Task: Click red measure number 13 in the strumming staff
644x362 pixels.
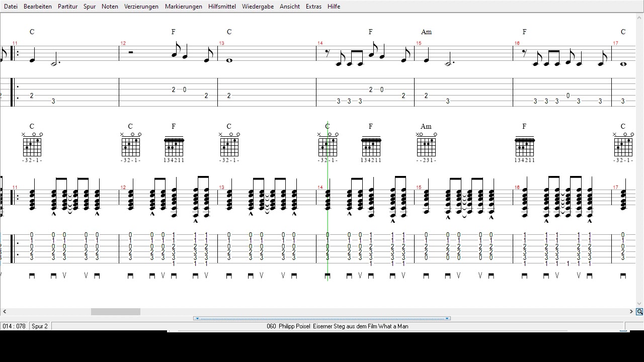Action: (221, 188)
